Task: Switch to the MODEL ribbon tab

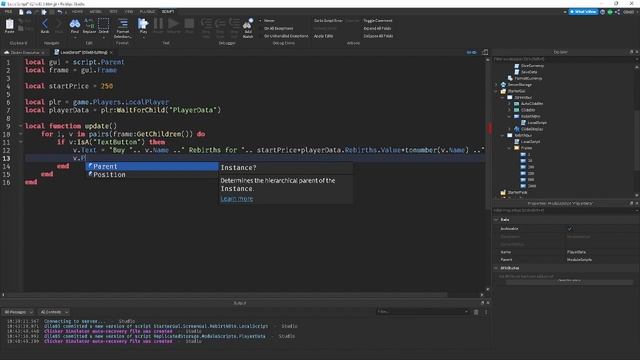Action: click(96, 12)
